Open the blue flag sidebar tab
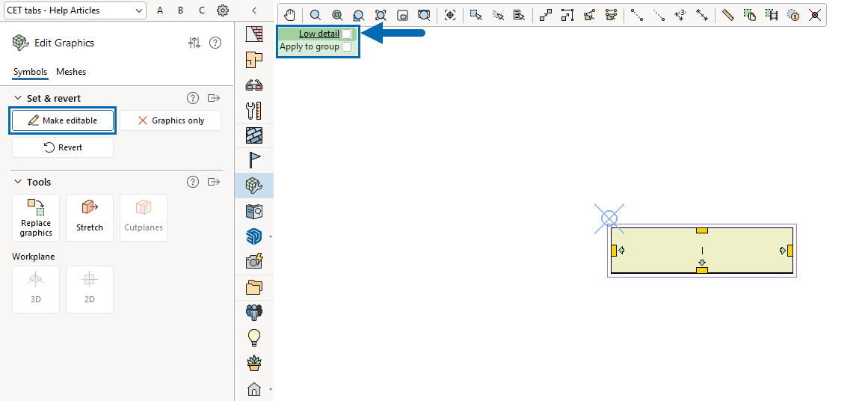Screen dimensions: 868x401 pos(253,160)
